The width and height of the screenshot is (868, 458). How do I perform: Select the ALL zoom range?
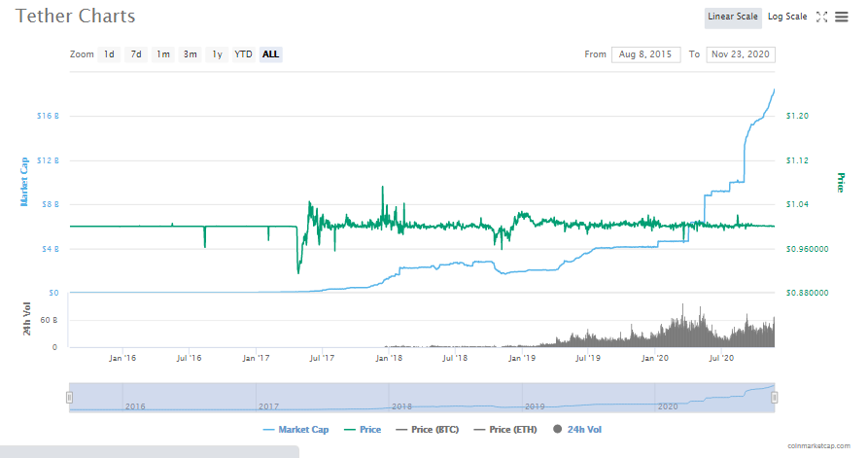(270, 54)
